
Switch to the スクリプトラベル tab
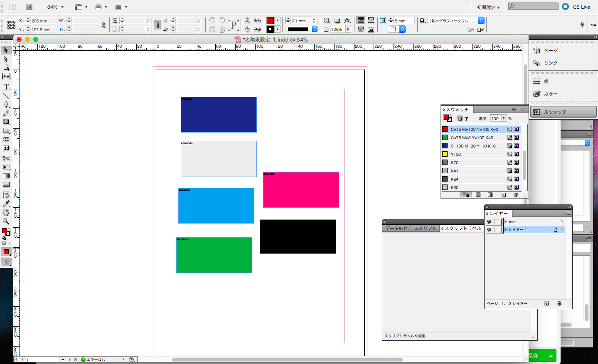tap(461, 229)
